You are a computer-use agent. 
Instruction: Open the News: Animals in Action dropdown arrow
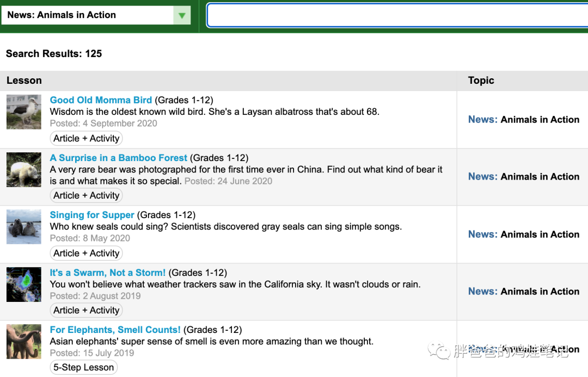[182, 15]
